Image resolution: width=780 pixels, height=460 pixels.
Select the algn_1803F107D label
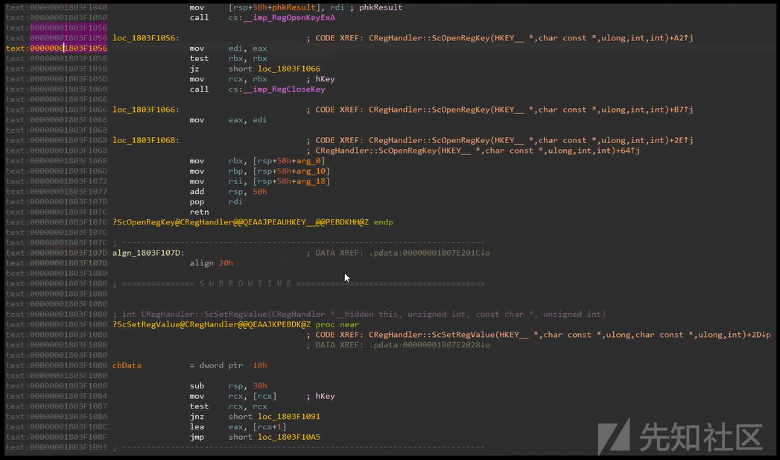[148, 253]
